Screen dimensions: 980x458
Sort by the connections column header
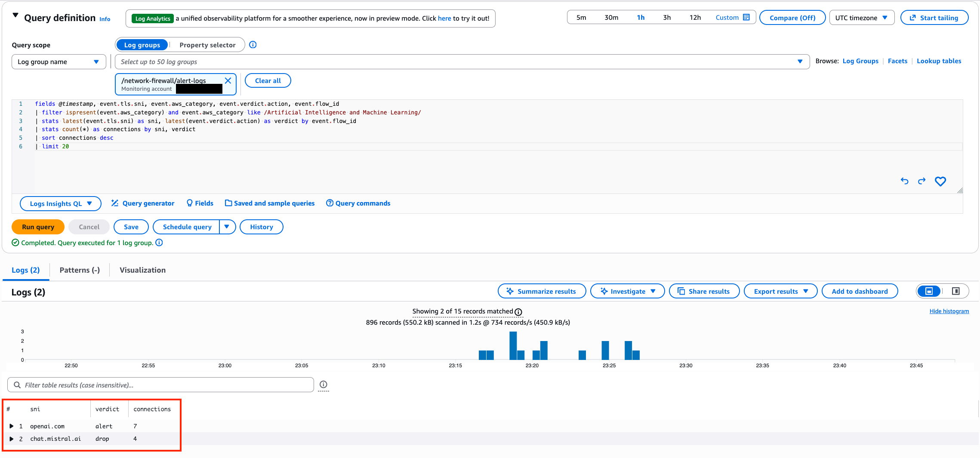click(x=152, y=409)
